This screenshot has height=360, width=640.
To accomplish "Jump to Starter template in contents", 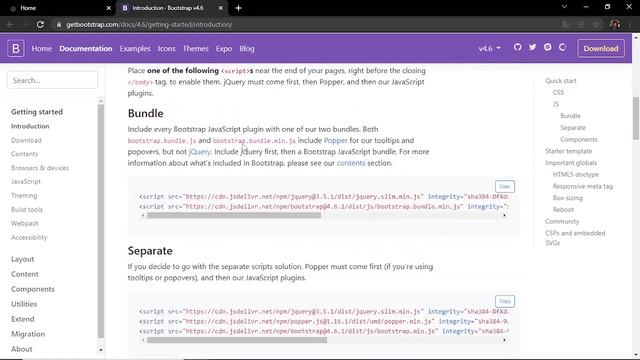I will coord(568,151).
